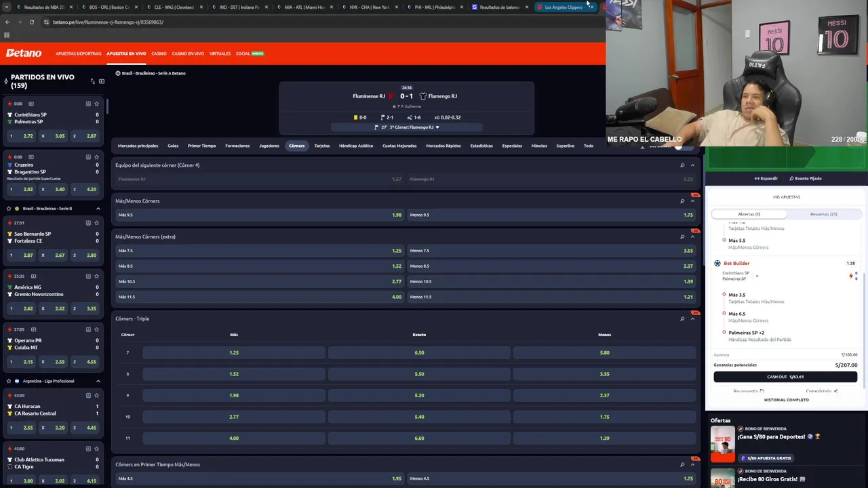Open Apuestas Deportivas in top menu

79,54
